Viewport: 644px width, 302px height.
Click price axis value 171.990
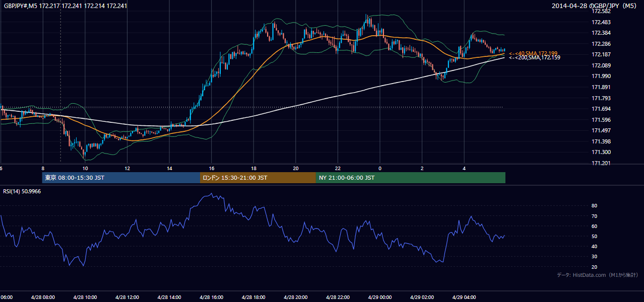[601, 76]
